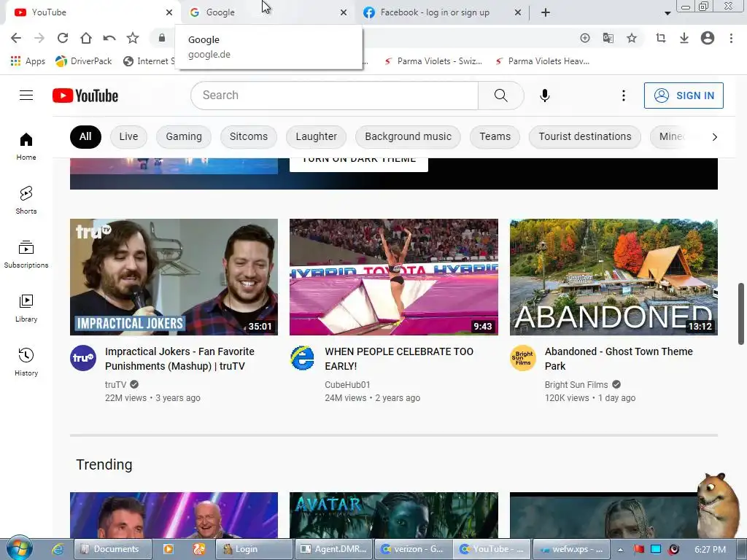Image resolution: width=747 pixels, height=560 pixels.
Task: Open the Windows Start button
Action: (19, 548)
